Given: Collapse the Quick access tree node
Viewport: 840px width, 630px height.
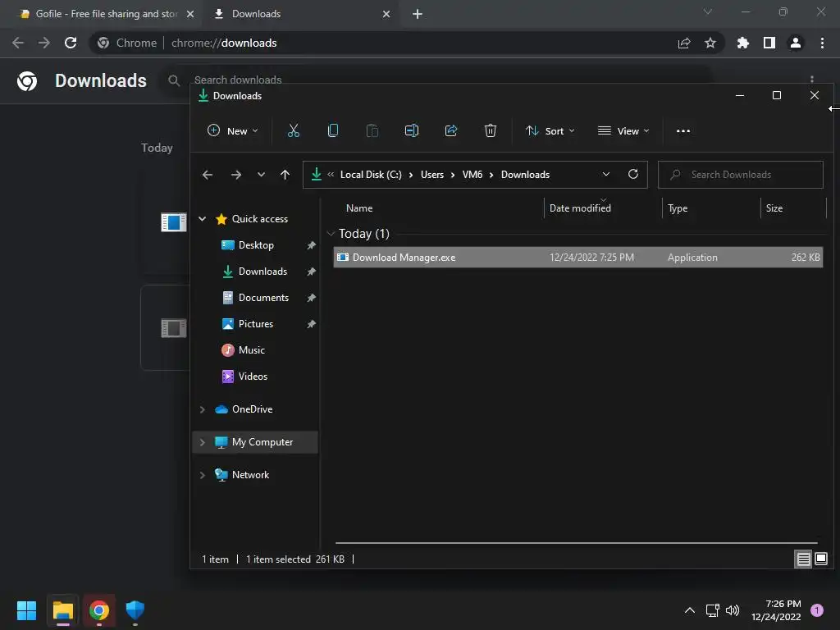Looking at the screenshot, I should coord(203,218).
